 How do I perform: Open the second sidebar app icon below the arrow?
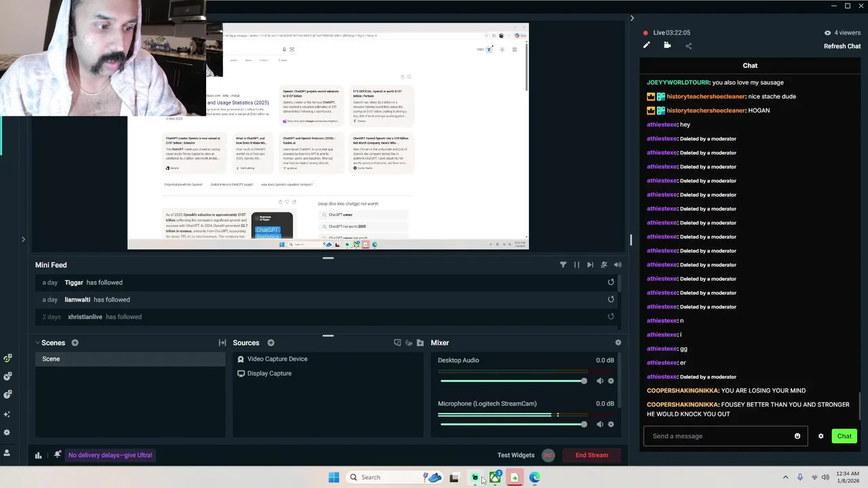tap(7, 376)
